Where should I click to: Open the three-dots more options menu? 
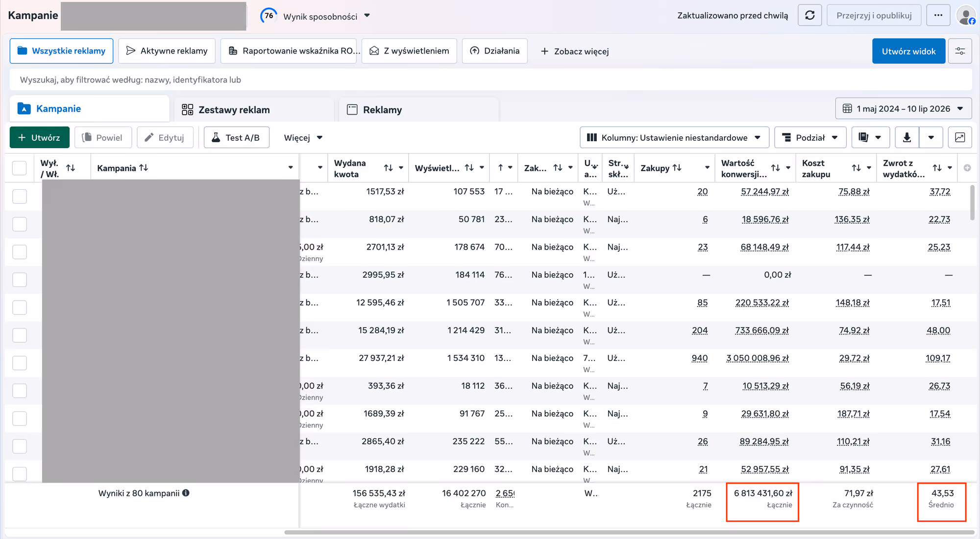coord(938,16)
